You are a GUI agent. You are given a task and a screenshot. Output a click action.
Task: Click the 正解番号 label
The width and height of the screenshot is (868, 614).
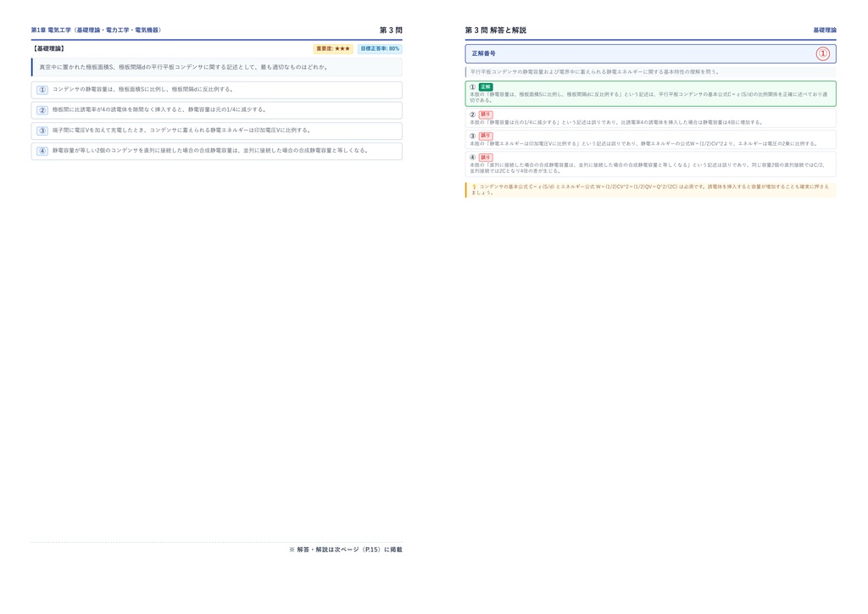[x=483, y=53]
